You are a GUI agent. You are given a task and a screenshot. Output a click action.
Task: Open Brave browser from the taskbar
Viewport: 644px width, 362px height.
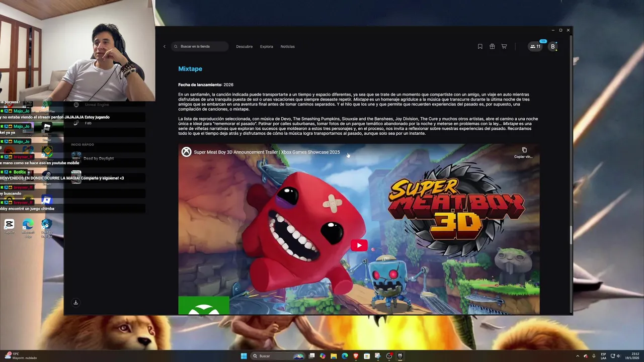pos(356,356)
